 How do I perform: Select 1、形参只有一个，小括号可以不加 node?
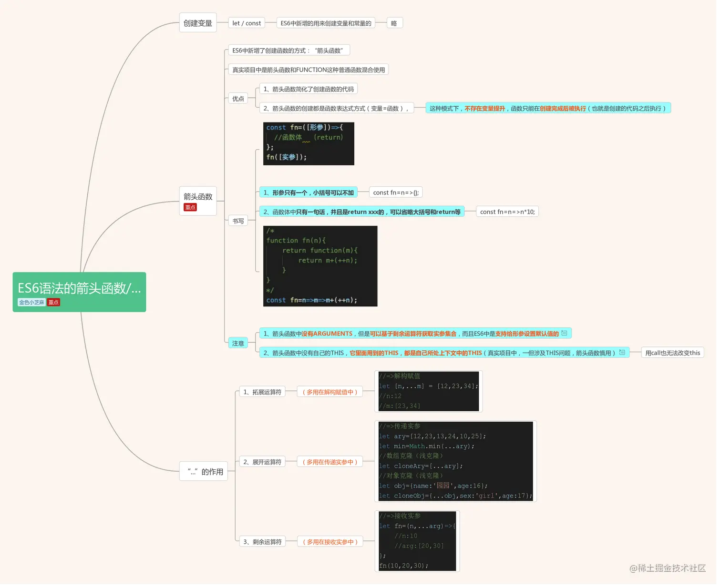coord(309,193)
